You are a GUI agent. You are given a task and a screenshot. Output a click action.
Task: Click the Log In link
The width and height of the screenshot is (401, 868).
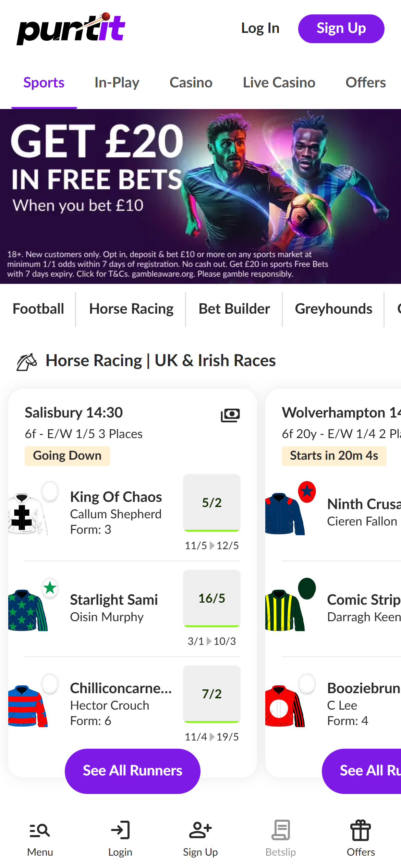point(260,28)
